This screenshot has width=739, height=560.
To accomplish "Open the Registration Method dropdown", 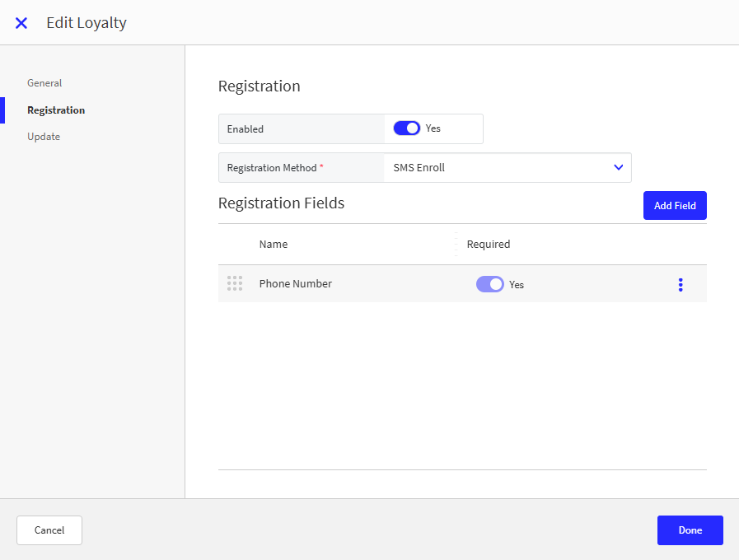I will [507, 167].
